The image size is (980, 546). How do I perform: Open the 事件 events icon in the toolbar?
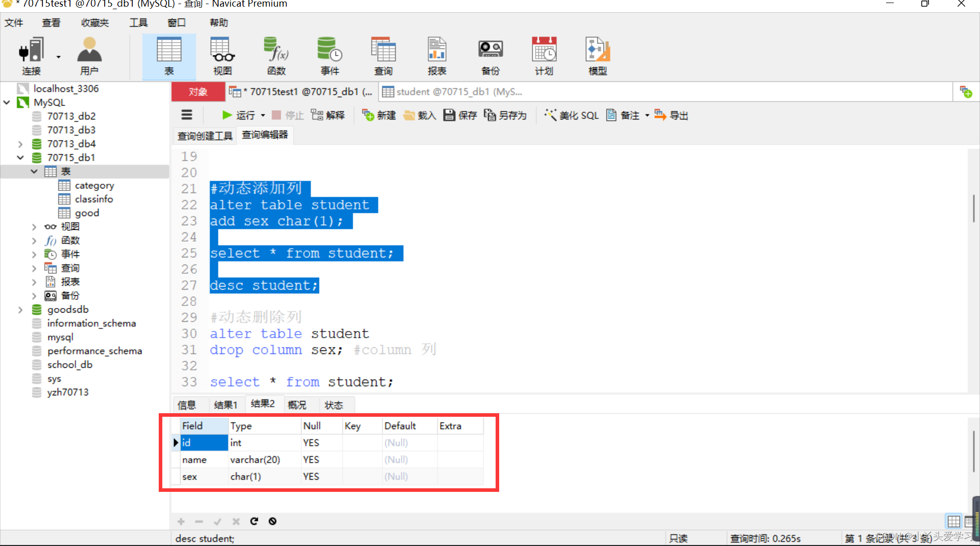330,56
